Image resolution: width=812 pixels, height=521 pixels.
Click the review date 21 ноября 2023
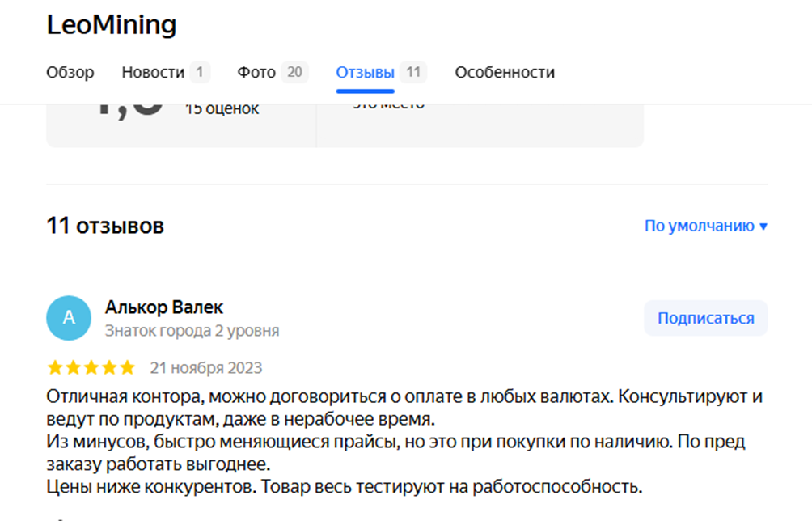click(206, 368)
